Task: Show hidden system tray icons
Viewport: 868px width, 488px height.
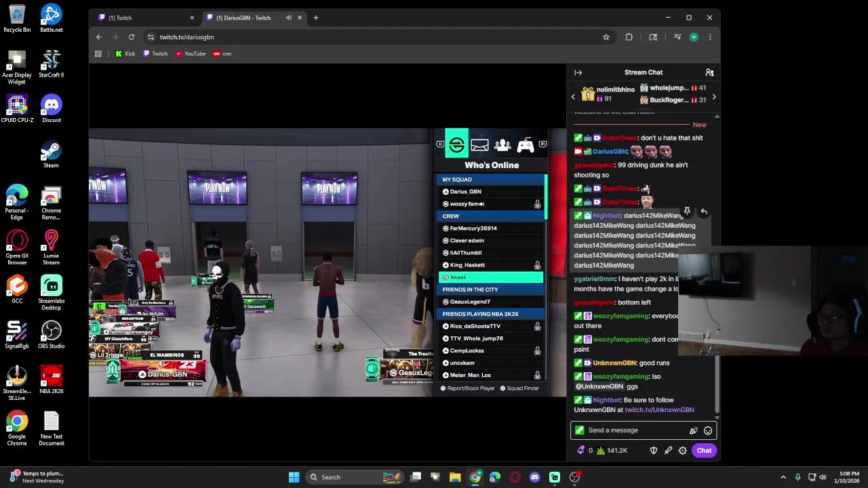Action: pyautogui.click(x=783, y=477)
